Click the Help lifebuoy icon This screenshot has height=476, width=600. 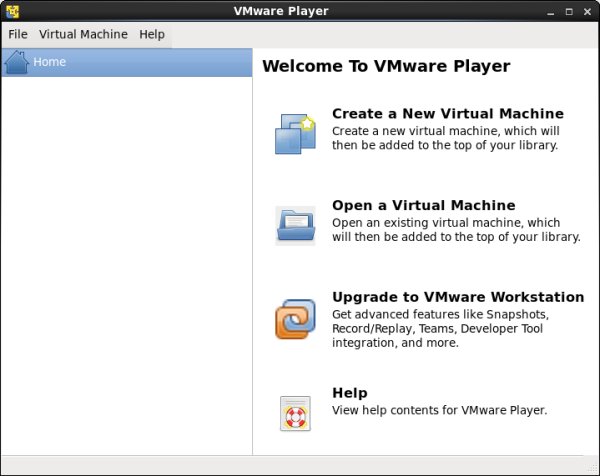coord(295,412)
